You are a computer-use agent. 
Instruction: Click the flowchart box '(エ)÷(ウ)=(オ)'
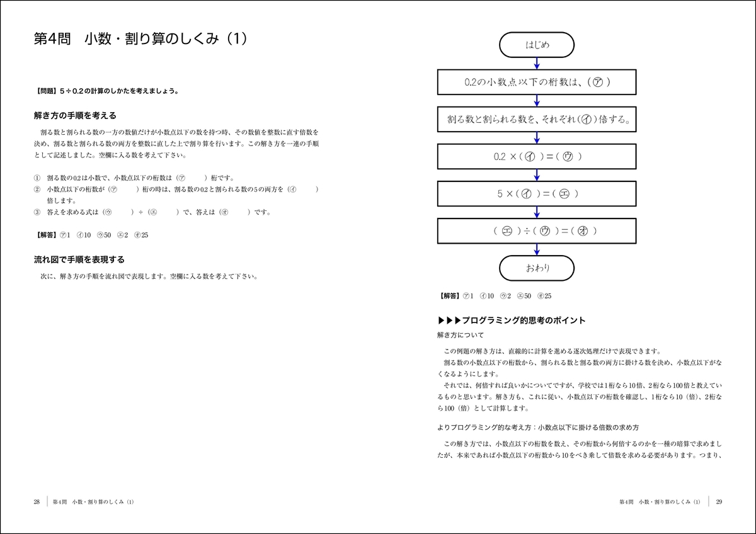(537, 231)
